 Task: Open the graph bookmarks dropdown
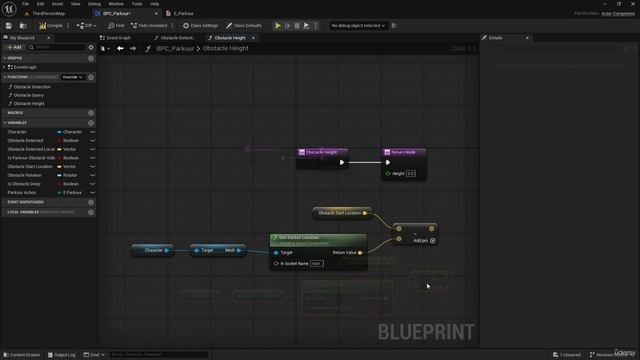[105, 49]
